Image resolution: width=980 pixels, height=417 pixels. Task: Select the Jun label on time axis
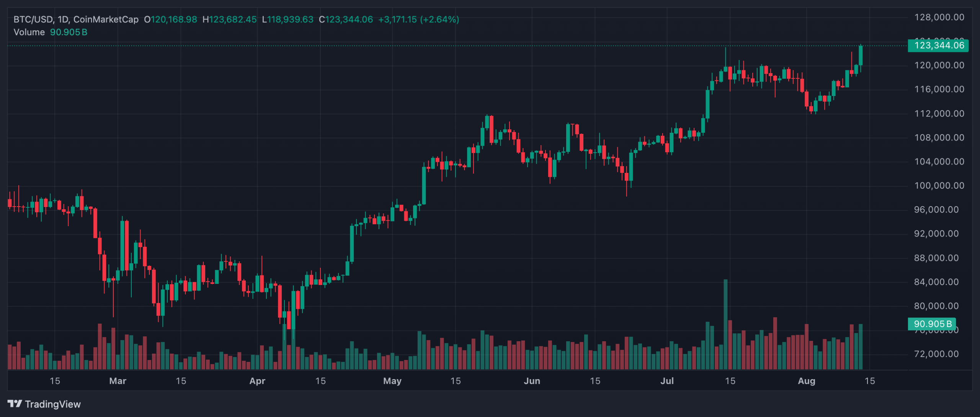532,381
